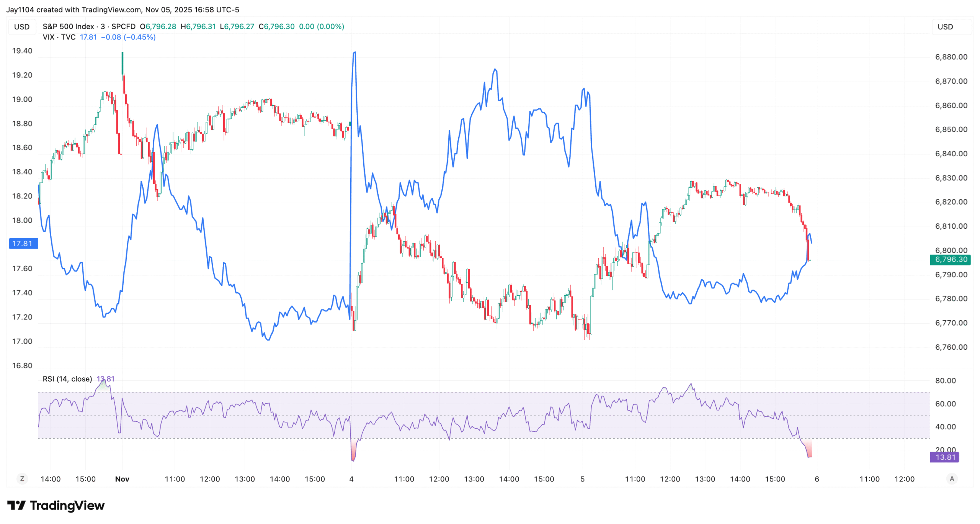Select the VIX · TVC legend entry
This screenshot has width=980, height=524.
pos(59,37)
